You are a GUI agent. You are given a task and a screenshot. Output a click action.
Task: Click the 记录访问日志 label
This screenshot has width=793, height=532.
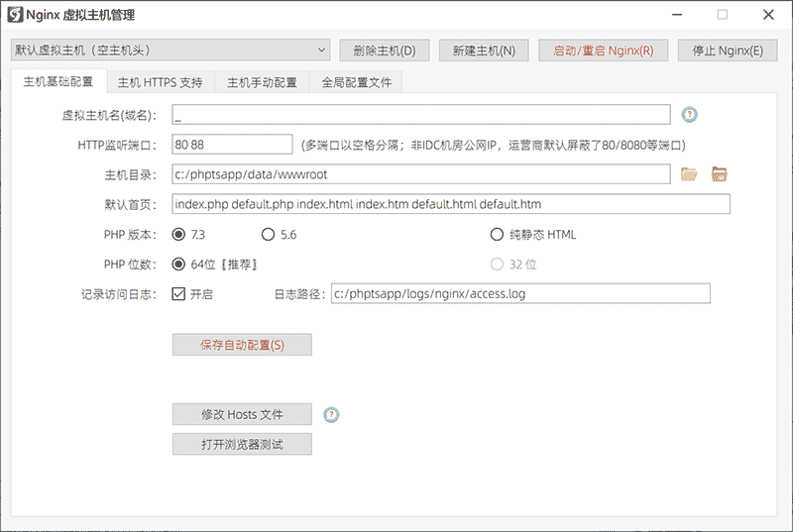click(119, 294)
